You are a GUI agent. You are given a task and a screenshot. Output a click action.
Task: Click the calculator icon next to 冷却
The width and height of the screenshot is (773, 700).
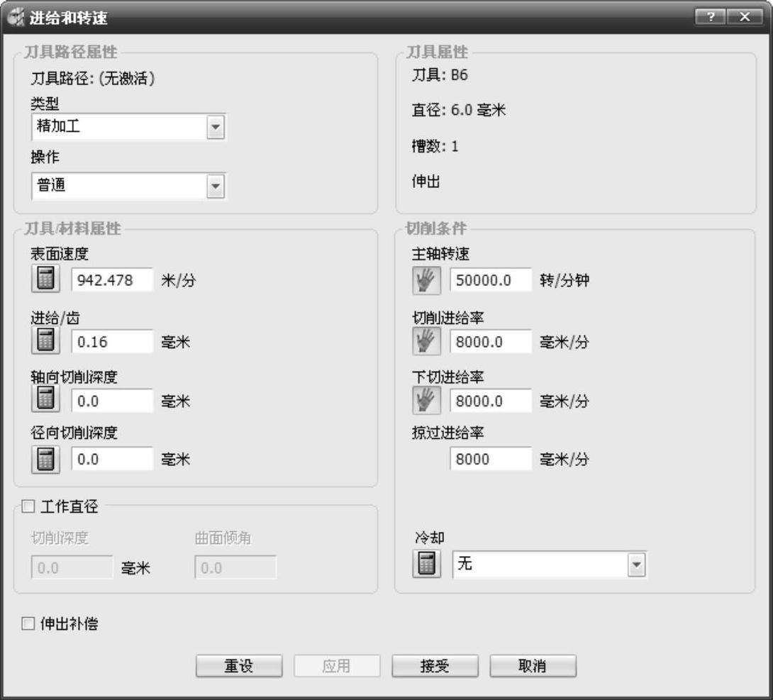click(x=426, y=564)
